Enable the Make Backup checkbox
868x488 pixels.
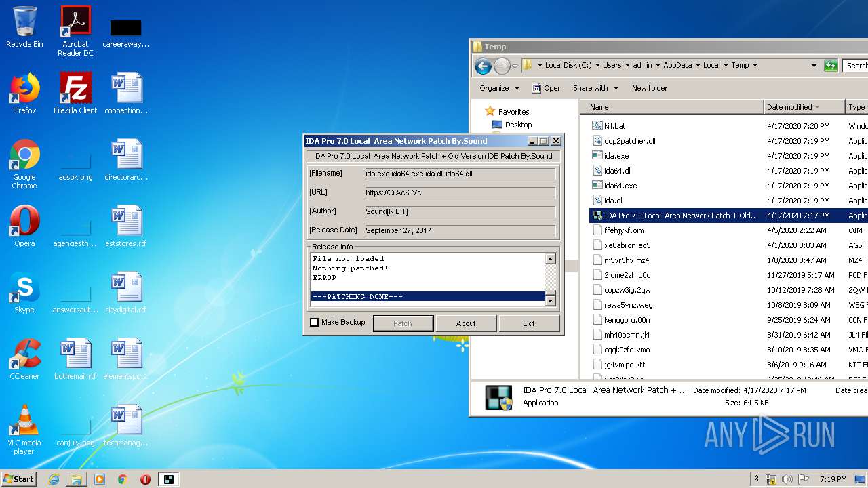pos(314,323)
